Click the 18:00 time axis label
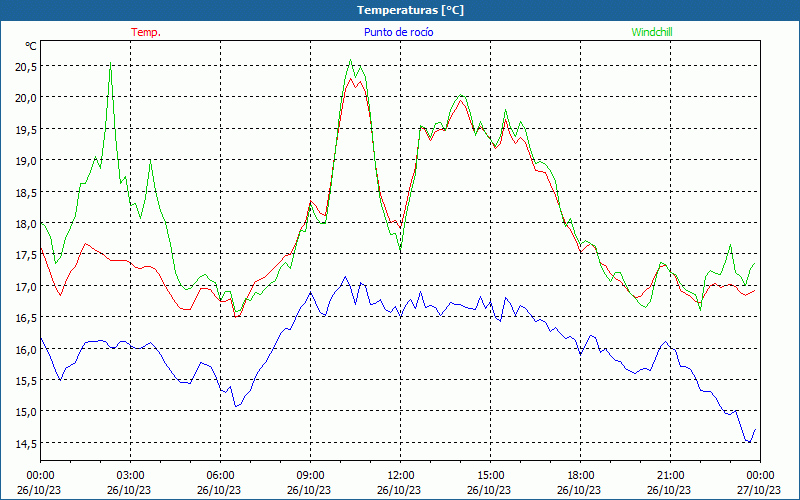The width and height of the screenshot is (800, 500). (581, 476)
